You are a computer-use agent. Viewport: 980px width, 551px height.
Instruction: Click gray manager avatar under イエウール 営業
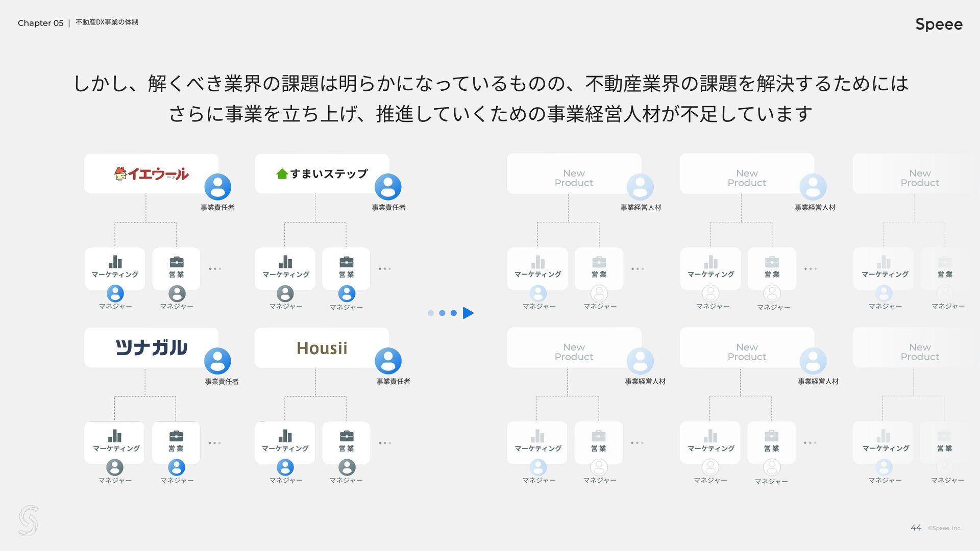177,294
